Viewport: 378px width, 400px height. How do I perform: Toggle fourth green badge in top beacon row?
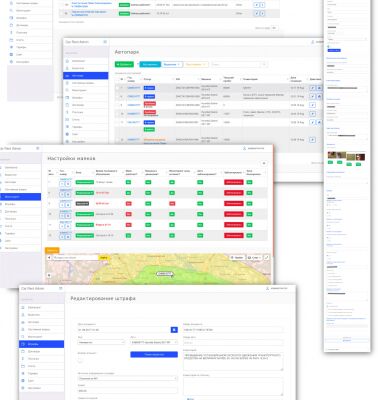tap(200, 182)
